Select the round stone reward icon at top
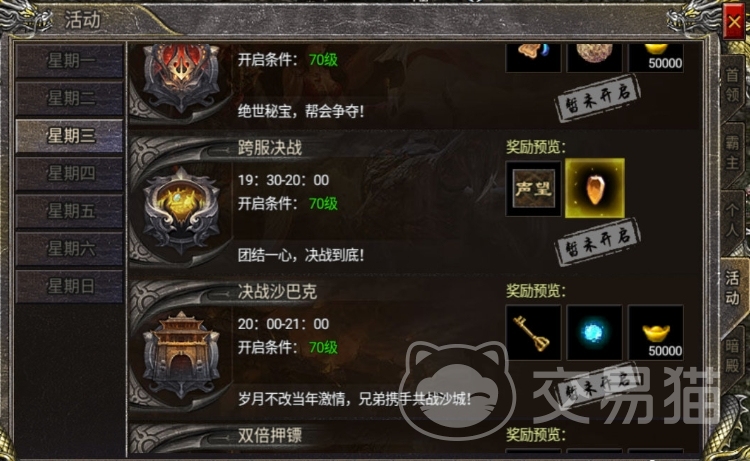Image resolution: width=750 pixels, height=461 pixels. [595, 57]
